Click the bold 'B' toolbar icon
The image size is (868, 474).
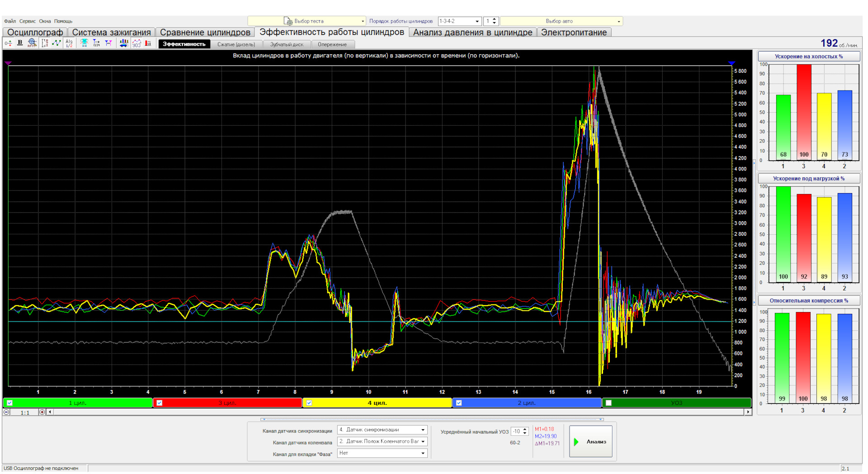coord(20,43)
